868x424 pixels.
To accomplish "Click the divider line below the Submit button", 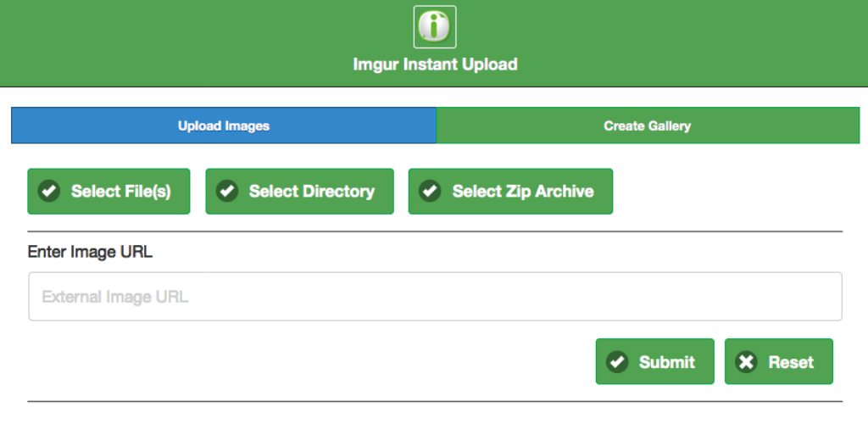I will [435, 401].
